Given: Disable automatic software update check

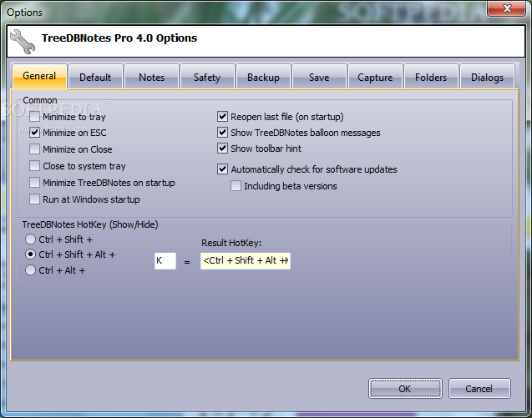Looking at the screenshot, I should [x=222, y=169].
